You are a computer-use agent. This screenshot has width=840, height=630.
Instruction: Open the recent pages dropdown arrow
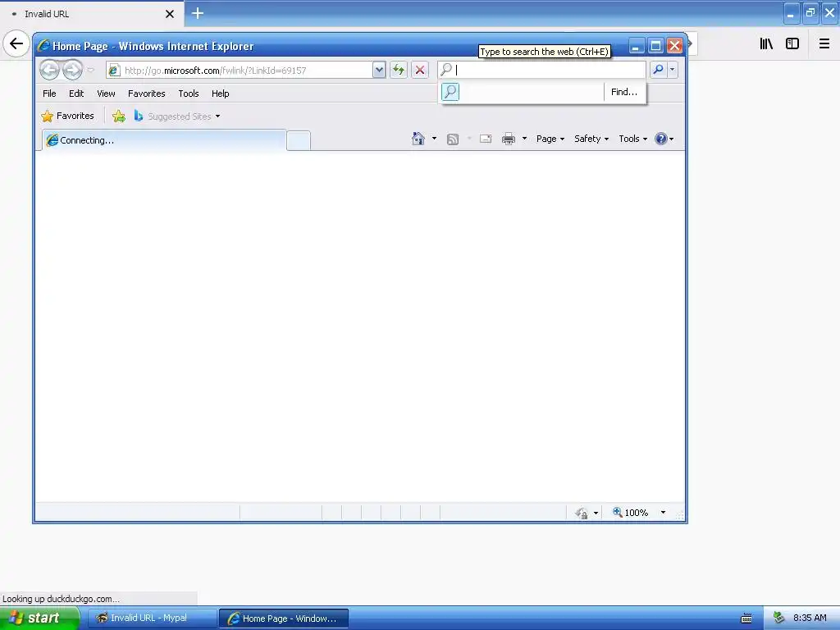point(90,70)
